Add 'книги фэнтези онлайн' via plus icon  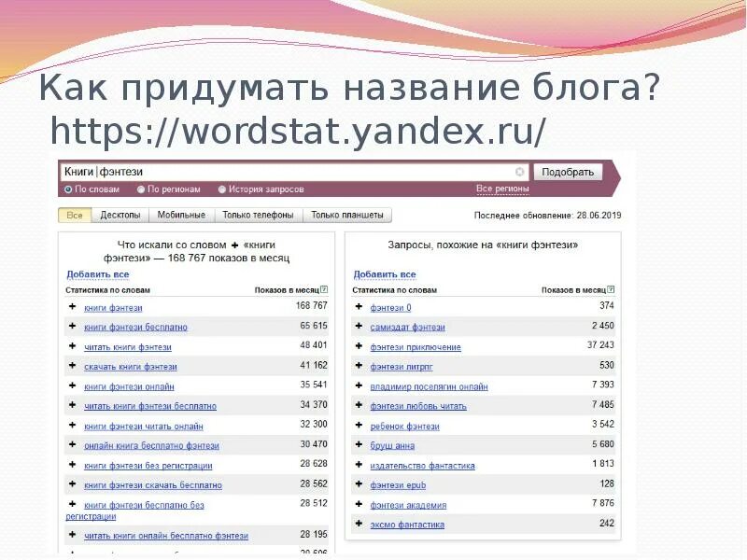(x=73, y=385)
